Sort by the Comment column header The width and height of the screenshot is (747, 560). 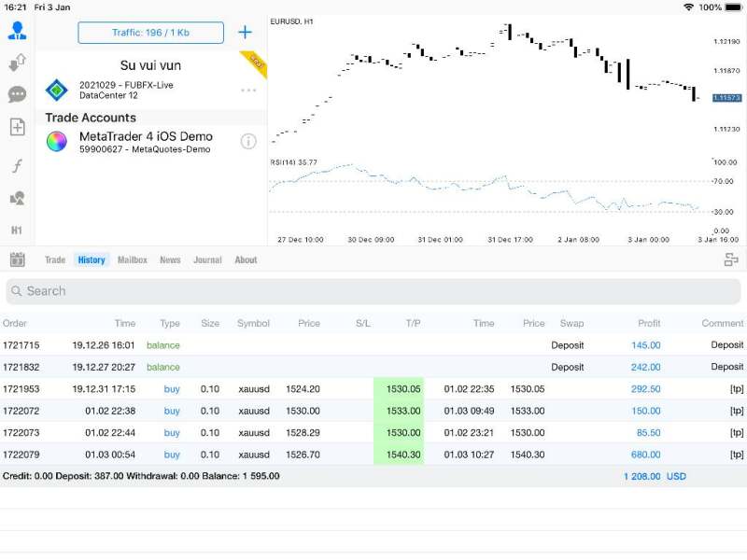722,323
